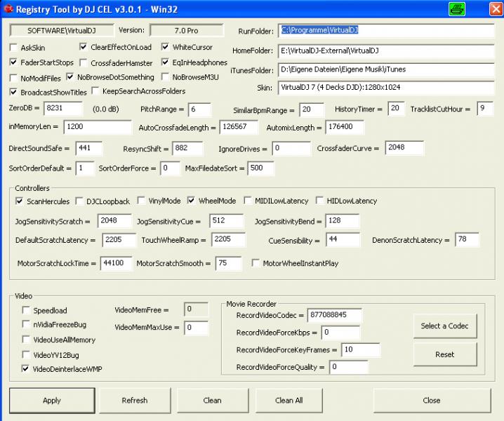Click JogSensitivityScratch field
The image size is (504, 421).
114,221
